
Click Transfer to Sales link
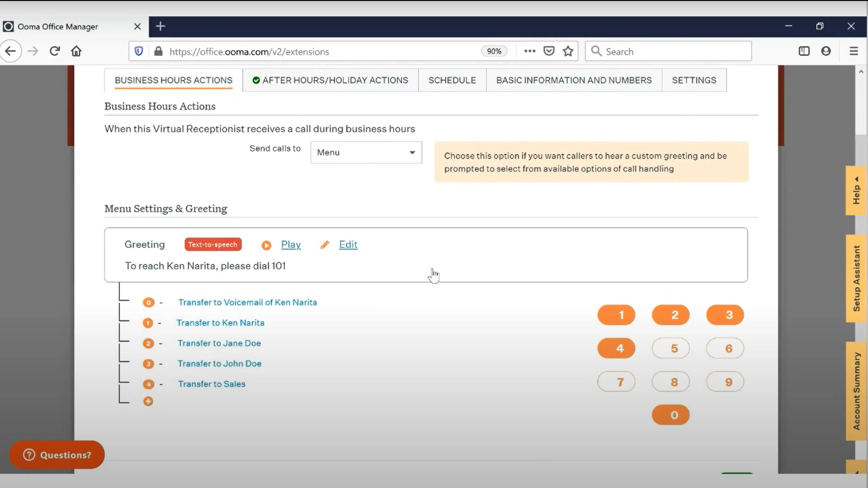tap(211, 384)
